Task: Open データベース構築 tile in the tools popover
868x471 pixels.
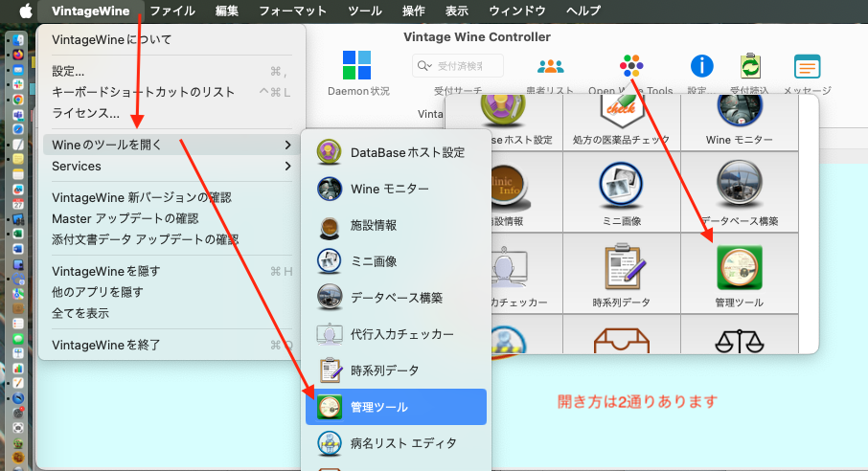Action: tap(740, 192)
